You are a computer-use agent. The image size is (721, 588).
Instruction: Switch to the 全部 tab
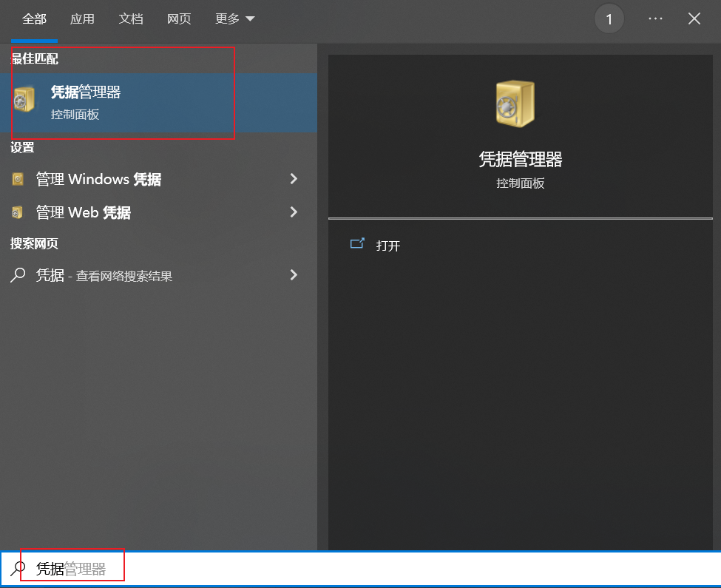point(34,18)
